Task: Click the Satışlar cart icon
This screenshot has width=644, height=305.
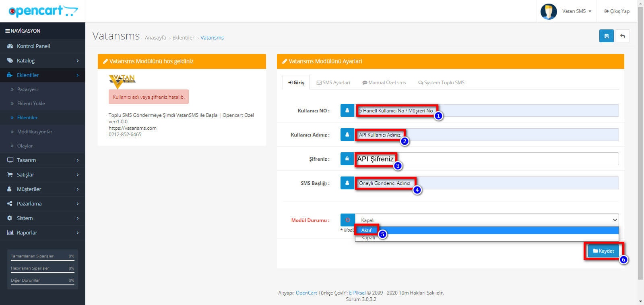Action: pyautogui.click(x=10, y=174)
